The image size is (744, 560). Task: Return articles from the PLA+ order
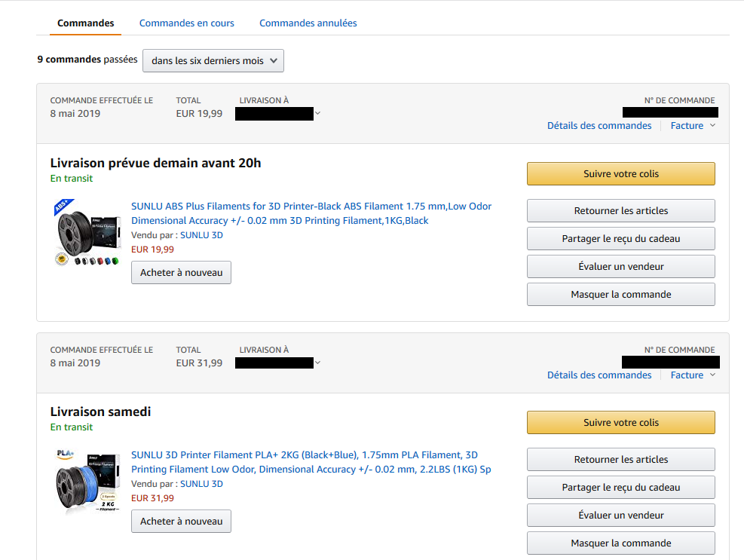tap(620, 460)
